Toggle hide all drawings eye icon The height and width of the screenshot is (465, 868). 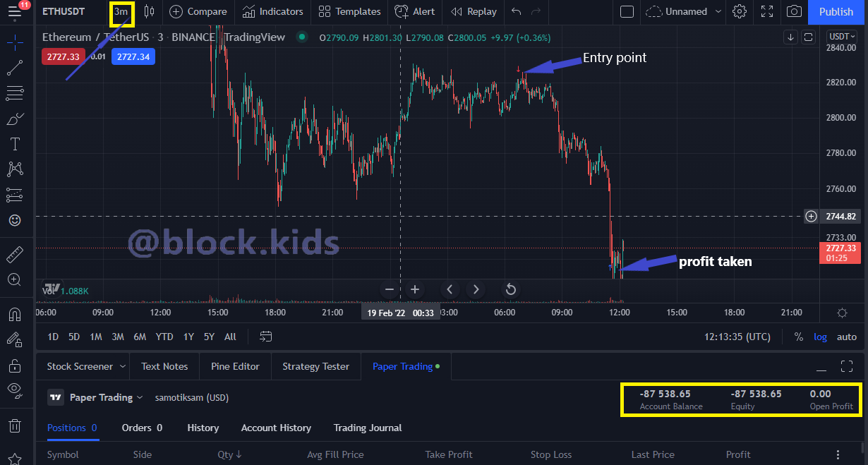[x=15, y=389]
